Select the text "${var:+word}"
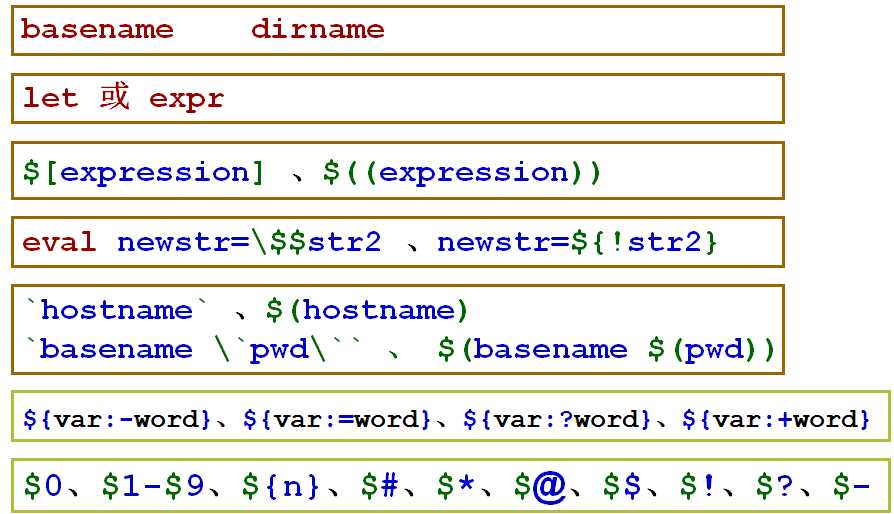 [776, 419]
